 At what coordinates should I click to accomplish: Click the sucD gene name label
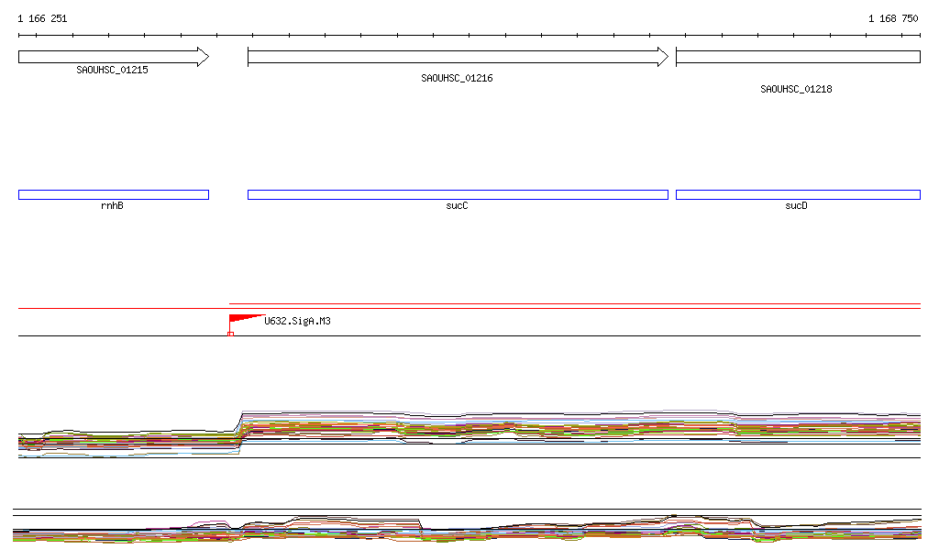(796, 206)
